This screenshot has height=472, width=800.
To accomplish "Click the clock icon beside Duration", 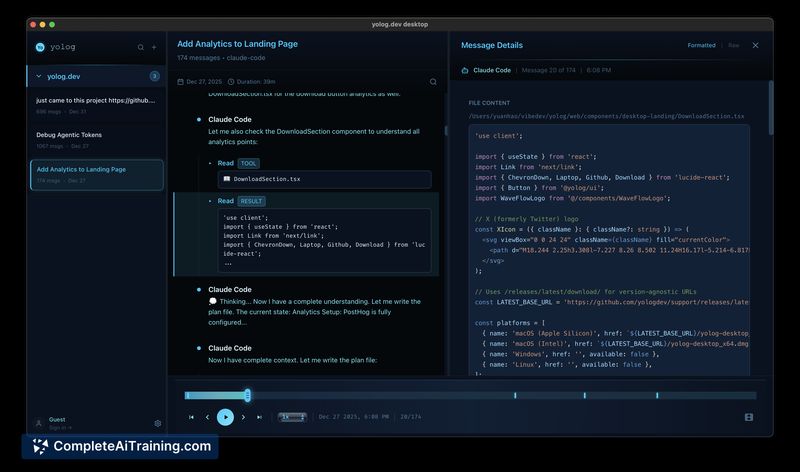I will click(x=231, y=82).
